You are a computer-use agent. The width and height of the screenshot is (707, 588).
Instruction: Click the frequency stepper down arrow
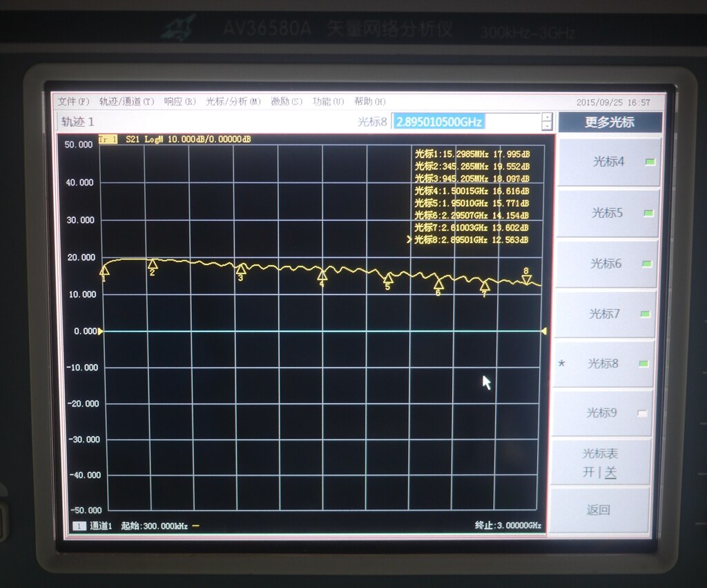(547, 126)
